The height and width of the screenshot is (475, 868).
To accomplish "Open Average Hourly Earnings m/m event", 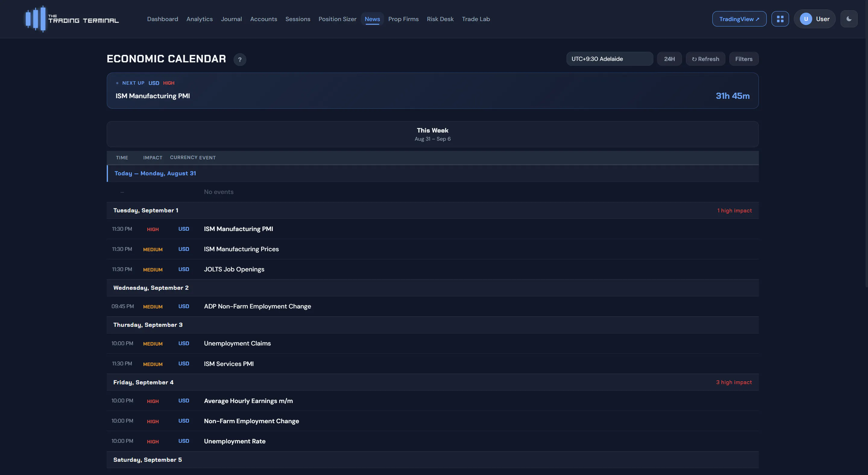I will point(432,401).
